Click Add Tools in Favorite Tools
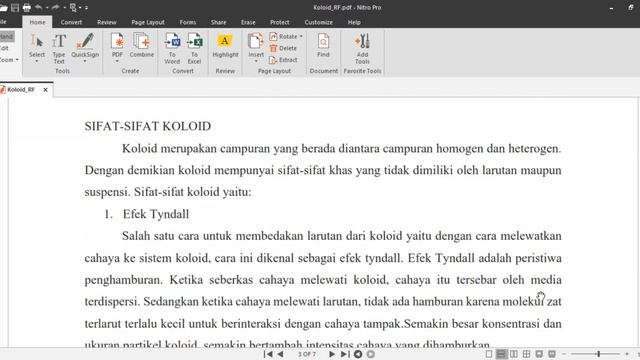The width and height of the screenshot is (640, 360). (x=362, y=49)
